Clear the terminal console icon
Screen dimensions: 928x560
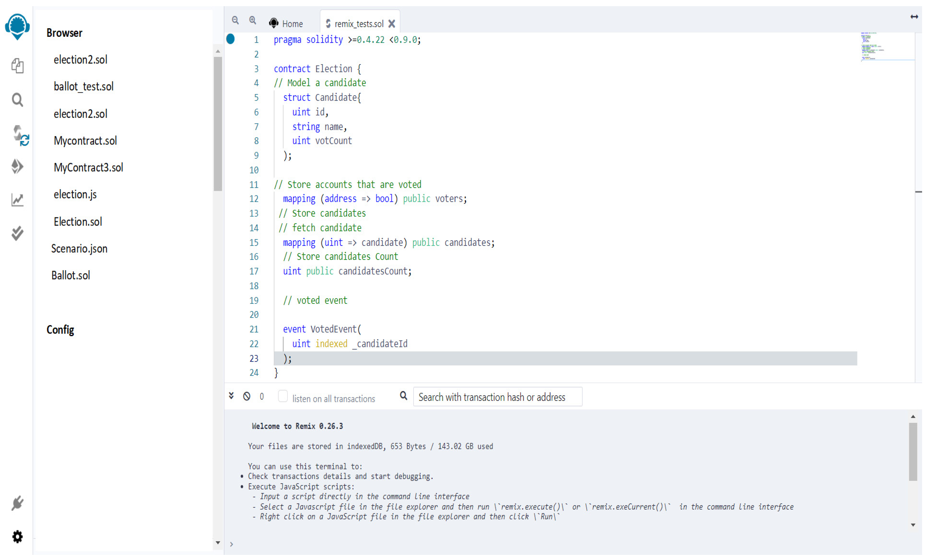click(x=247, y=397)
